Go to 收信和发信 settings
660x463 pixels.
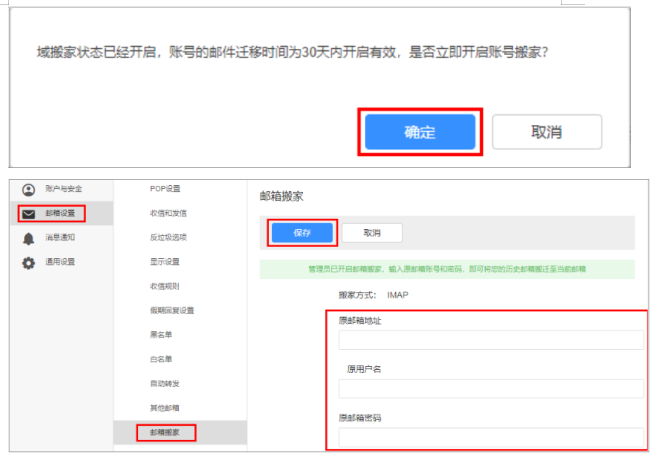[168, 213]
